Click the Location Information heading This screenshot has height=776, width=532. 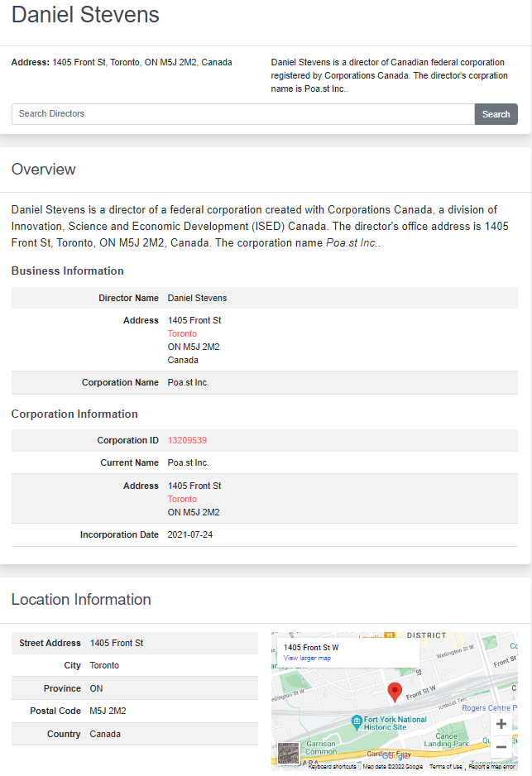[x=81, y=599]
